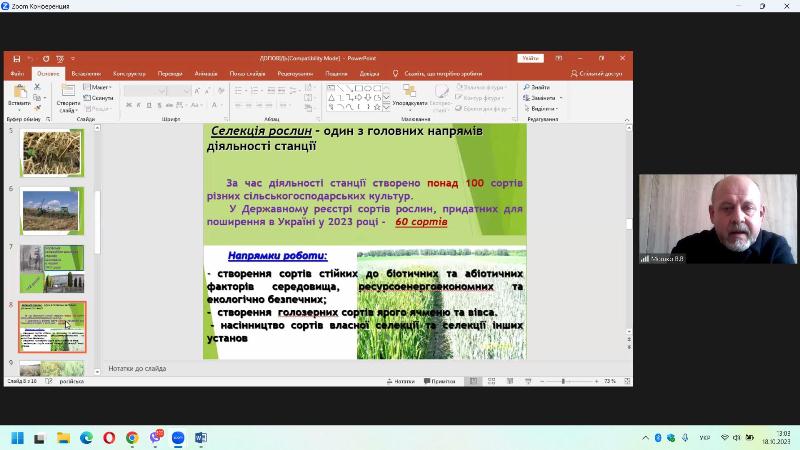The width and height of the screenshot is (800, 450).
Task: Switch to Normal view in status bar
Action: (x=475, y=381)
